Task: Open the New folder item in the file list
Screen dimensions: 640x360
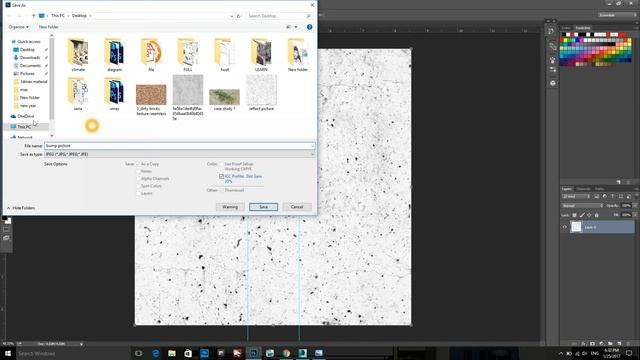Action: click(298, 55)
